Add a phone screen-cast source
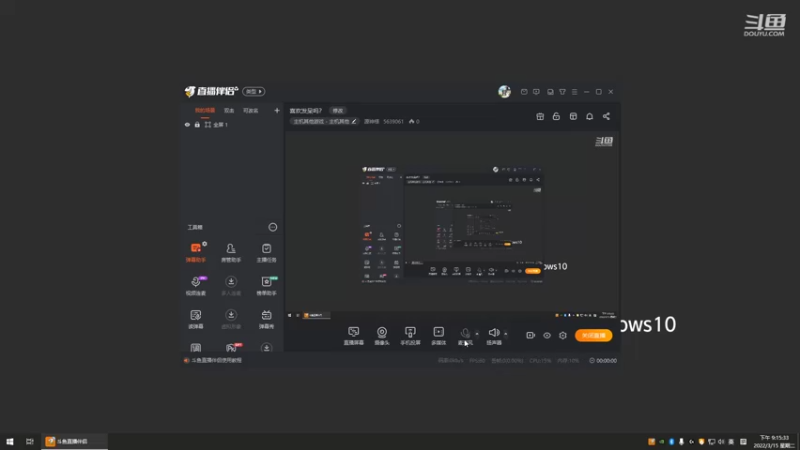 tap(410, 336)
